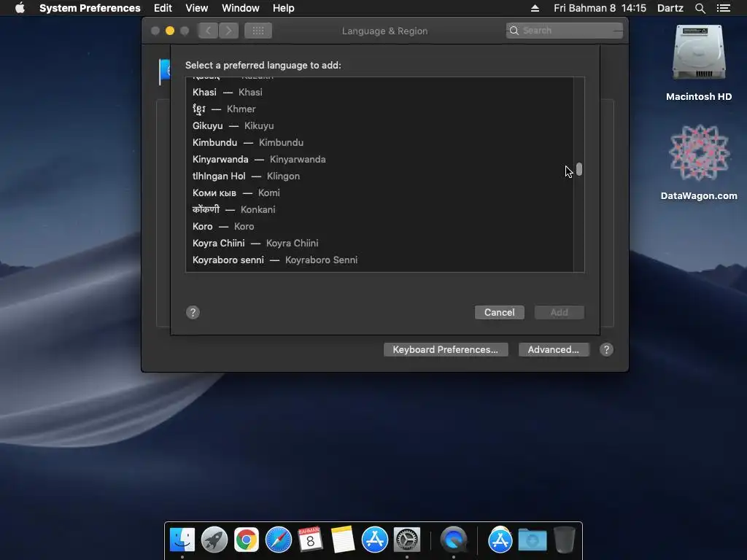Minimize window with yellow button
The width and height of the screenshot is (747, 560).
(169, 31)
